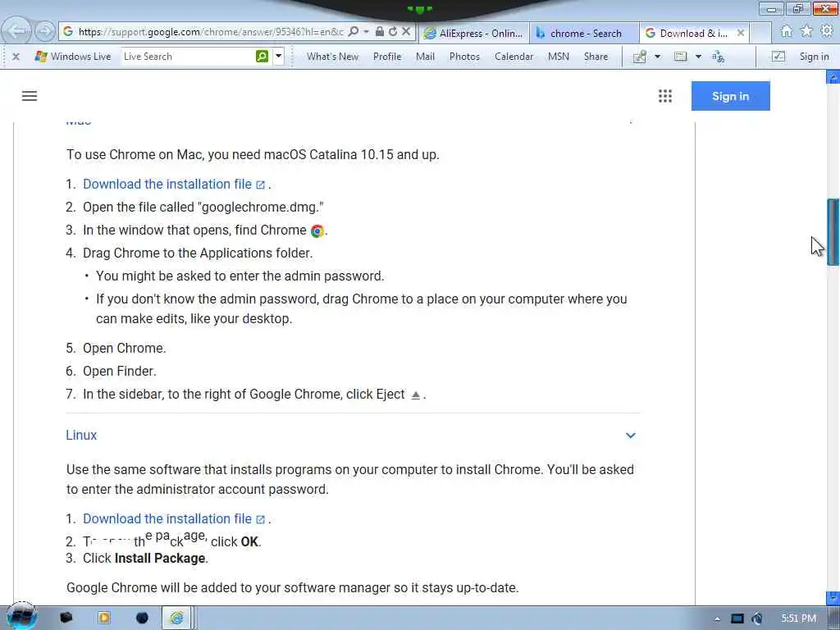Screen dimensions: 840x630
Task: Open MSN in the Windows Live toolbar
Action: pyautogui.click(x=558, y=57)
